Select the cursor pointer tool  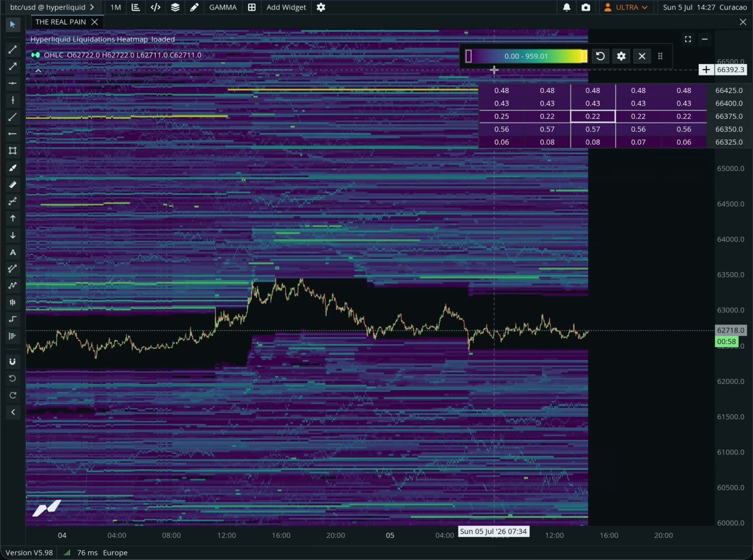pyautogui.click(x=13, y=24)
